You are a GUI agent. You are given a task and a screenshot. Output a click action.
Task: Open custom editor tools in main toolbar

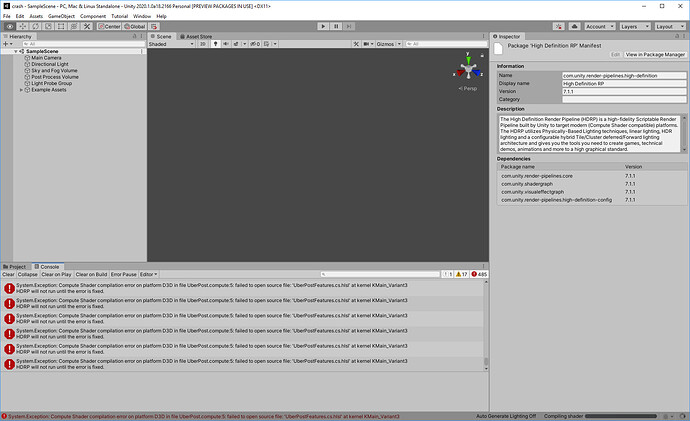click(x=87, y=26)
